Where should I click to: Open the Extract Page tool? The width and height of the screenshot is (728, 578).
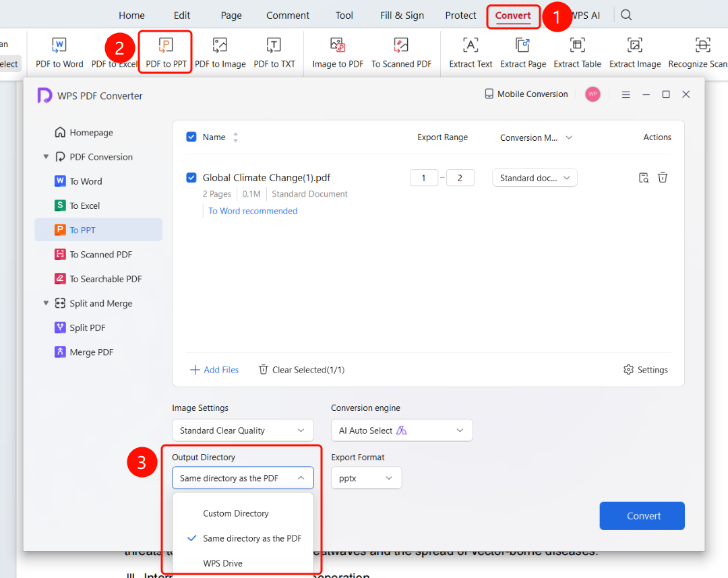pos(523,53)
